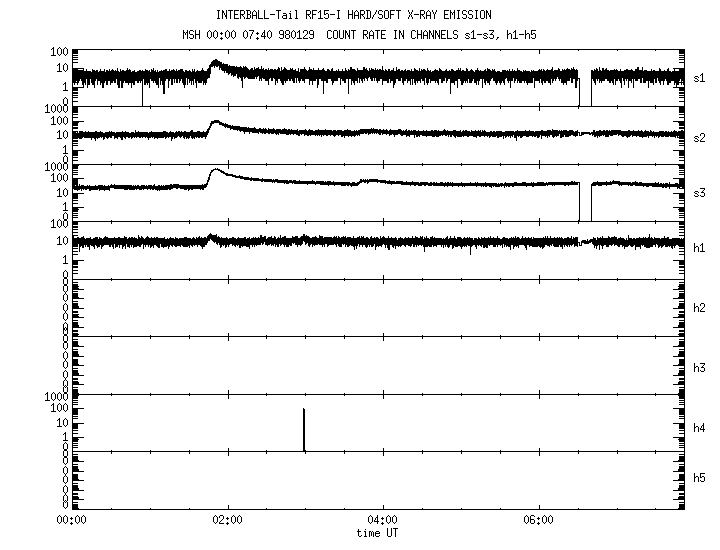The image size is (720, 550).
Task: Click the isolated spike in the h4 panel
Action: tap(304, 428)
